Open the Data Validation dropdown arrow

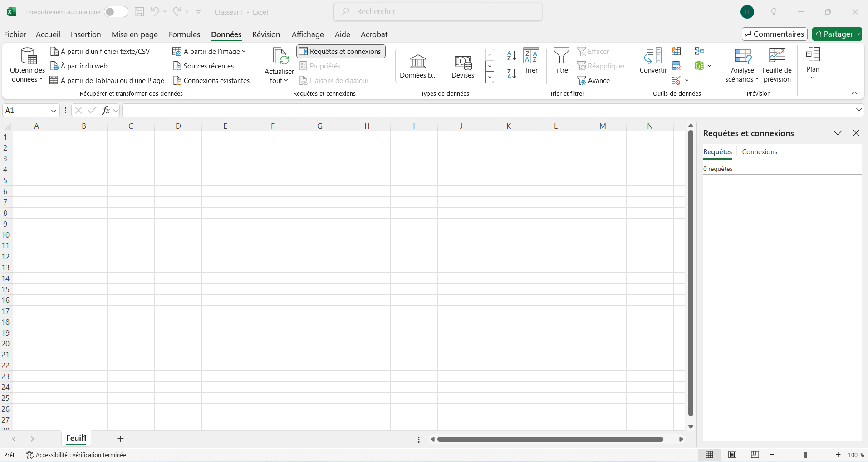pyautogui.click(x=687, y=81)
